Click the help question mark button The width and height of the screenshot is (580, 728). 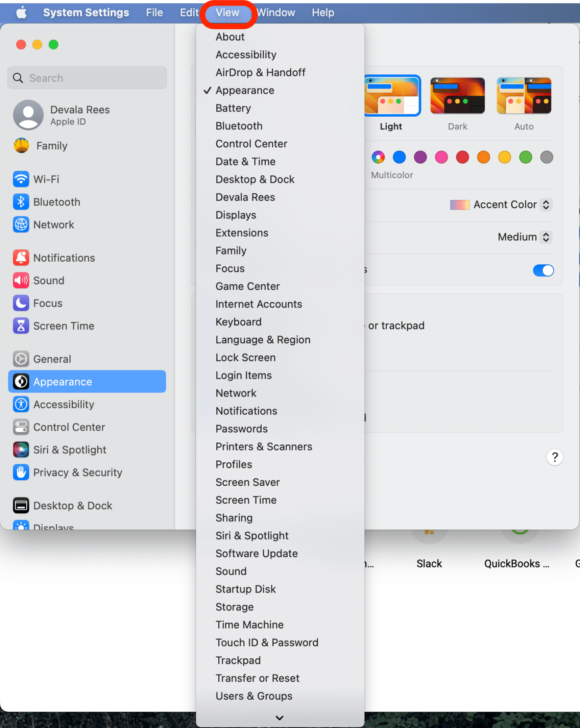click(555, 457)
